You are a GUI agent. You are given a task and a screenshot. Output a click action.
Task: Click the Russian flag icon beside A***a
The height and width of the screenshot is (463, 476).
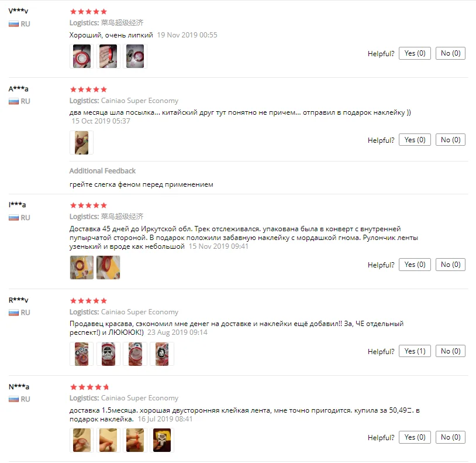[x=13, y=101]
